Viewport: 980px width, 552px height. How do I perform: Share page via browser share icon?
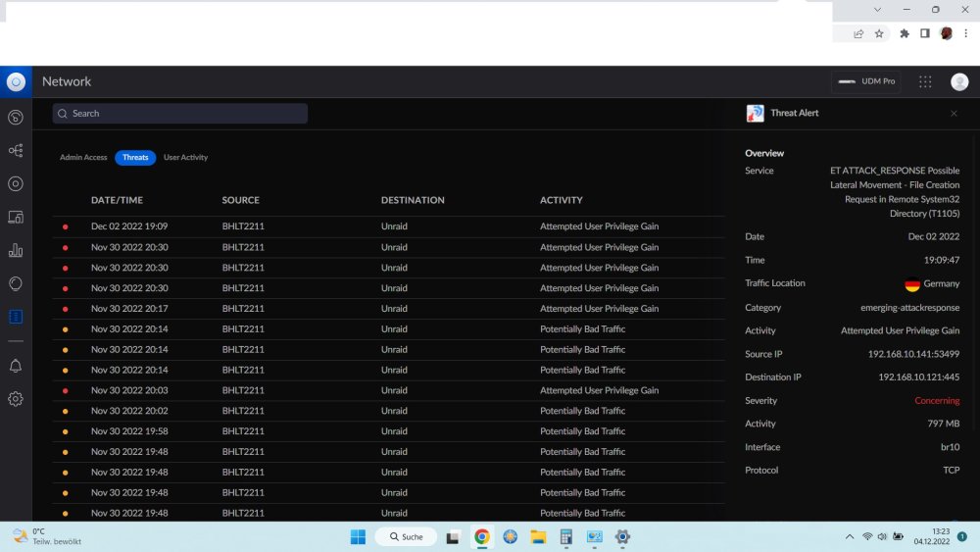point(858,33)
